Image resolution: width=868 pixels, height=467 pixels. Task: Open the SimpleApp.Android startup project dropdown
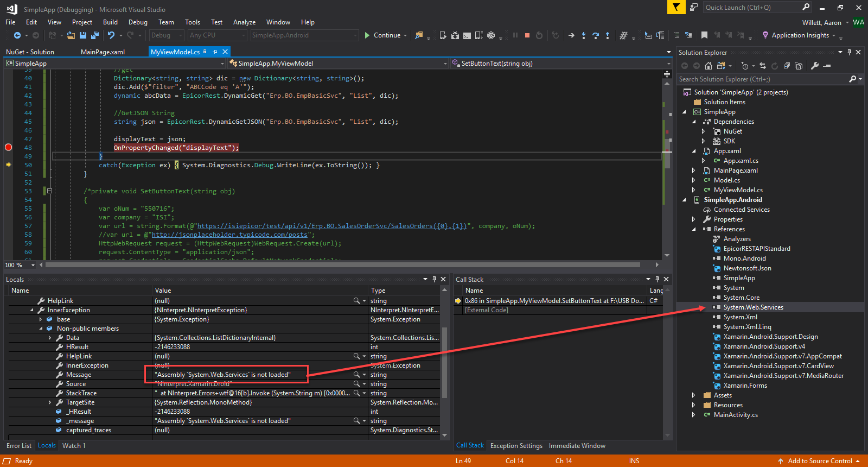coord(304,35)
